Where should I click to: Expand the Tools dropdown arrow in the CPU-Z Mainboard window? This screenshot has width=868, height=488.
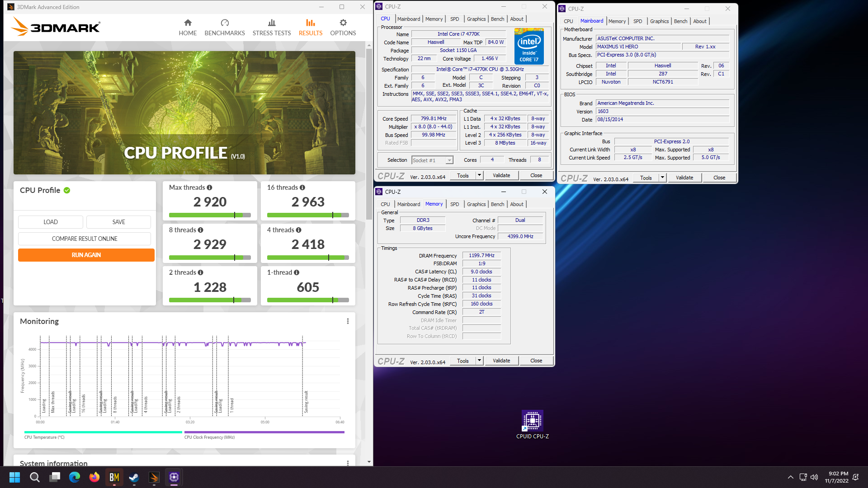pos(662,178)
